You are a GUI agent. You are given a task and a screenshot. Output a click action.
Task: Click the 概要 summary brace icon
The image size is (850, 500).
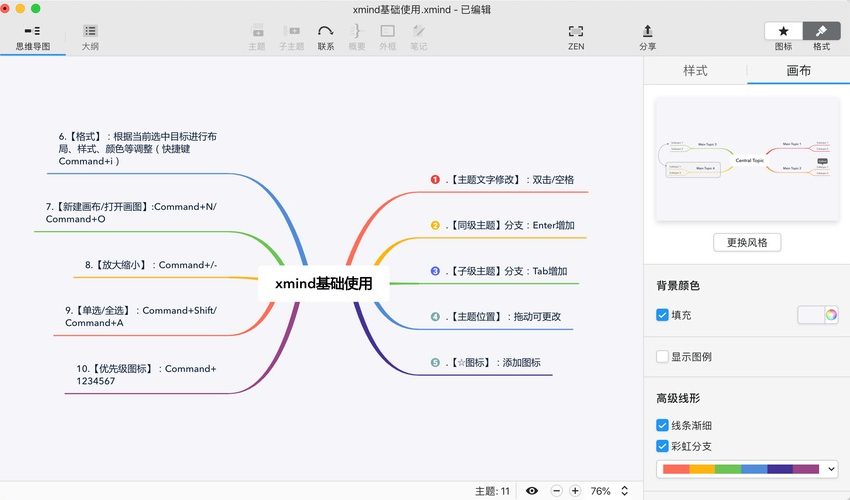point(357,31)
